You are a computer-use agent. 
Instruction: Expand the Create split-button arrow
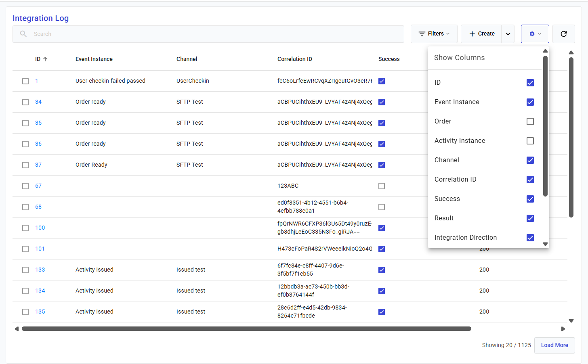[x=508, y=34]
